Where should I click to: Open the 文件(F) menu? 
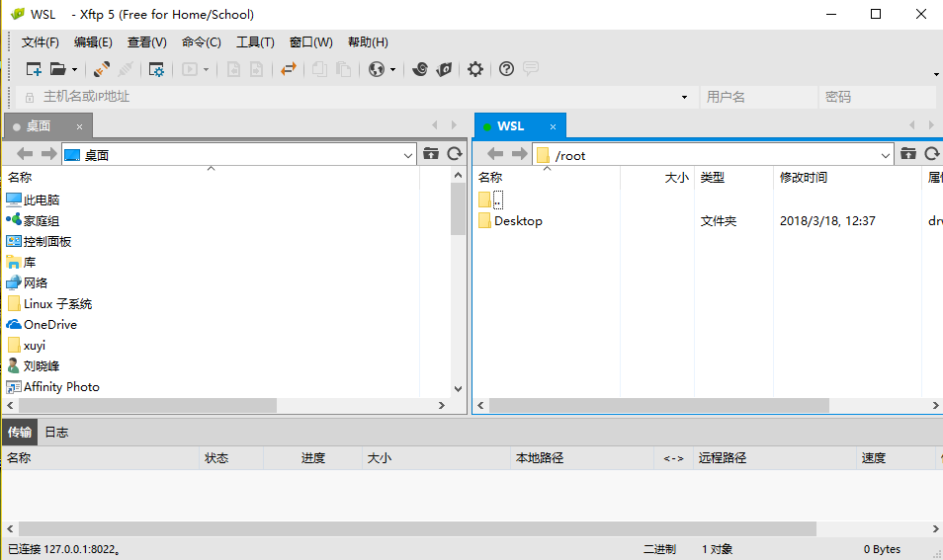point(41,42)
